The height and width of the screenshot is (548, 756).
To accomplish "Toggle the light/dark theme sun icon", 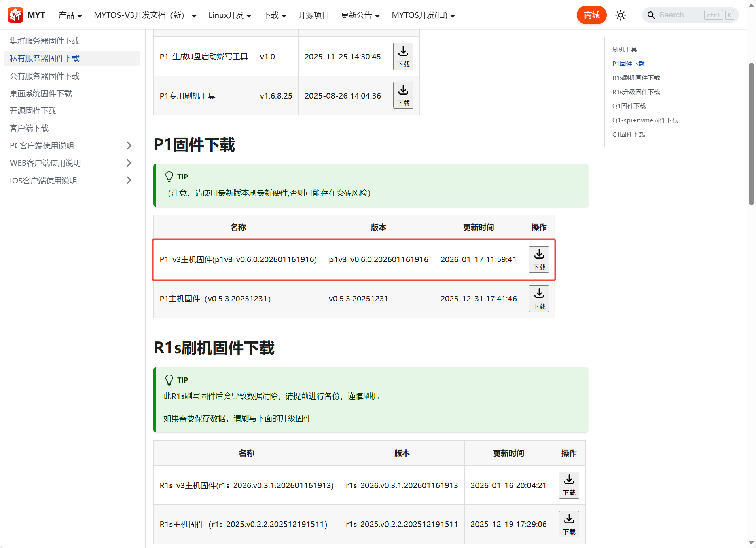I will (620, 15).
